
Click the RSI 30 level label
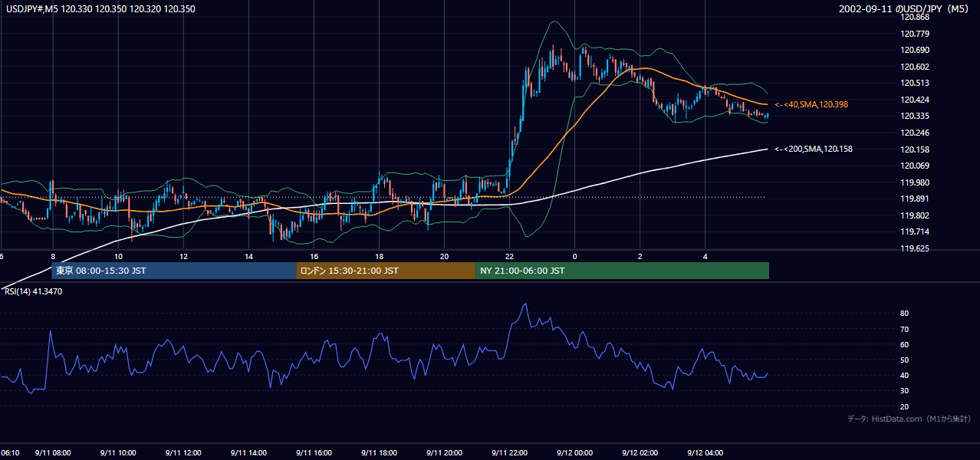(904, 391)
